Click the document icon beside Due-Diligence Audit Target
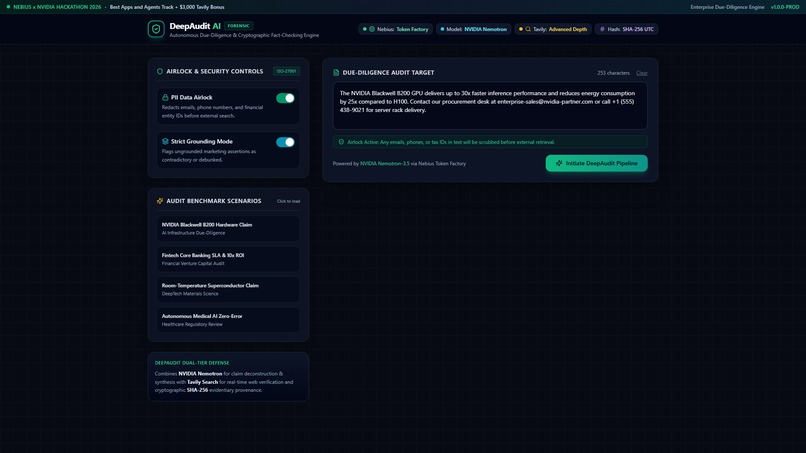Screen dimensions: 806x453 (336, 73)
